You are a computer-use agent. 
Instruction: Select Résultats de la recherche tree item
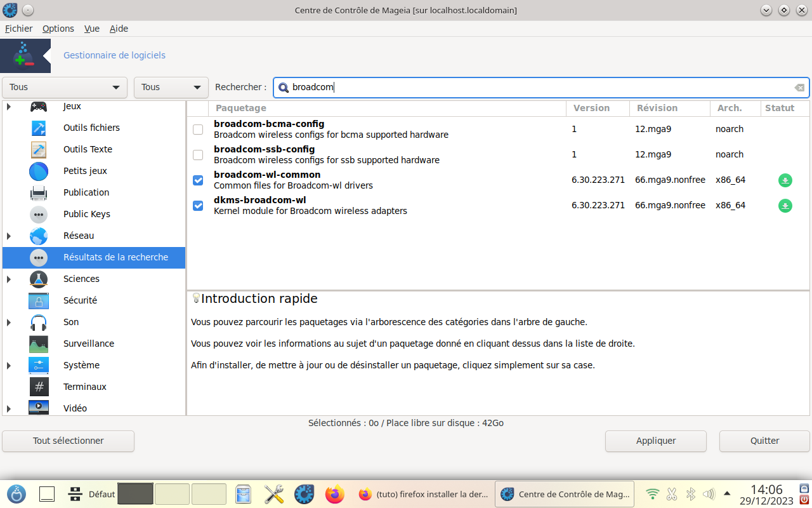pos(94,257)
